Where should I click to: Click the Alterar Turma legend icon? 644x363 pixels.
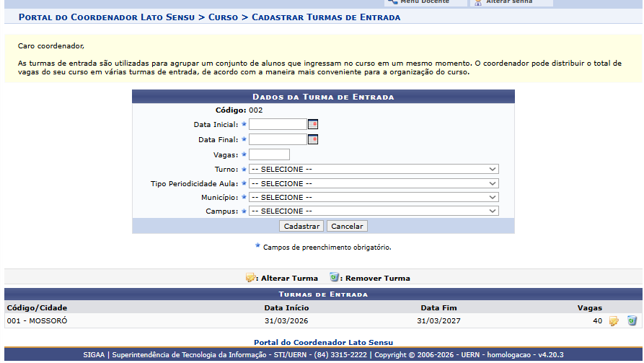[x=250, y=278]
